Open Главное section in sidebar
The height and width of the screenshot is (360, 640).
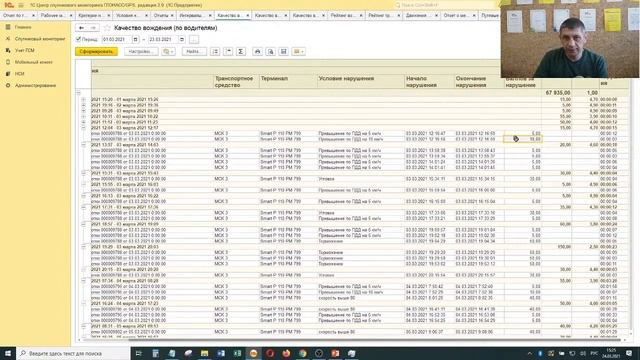[x=23, y=27]
